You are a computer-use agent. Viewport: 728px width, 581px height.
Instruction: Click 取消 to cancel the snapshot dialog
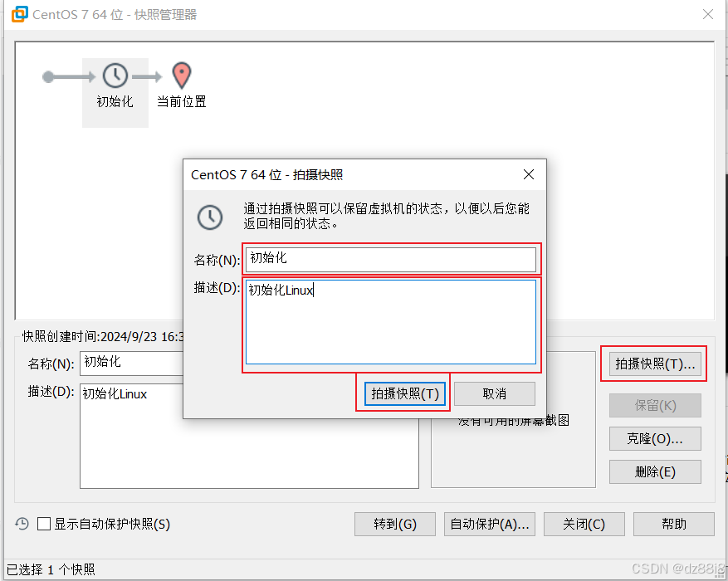(x=495, y=393)
